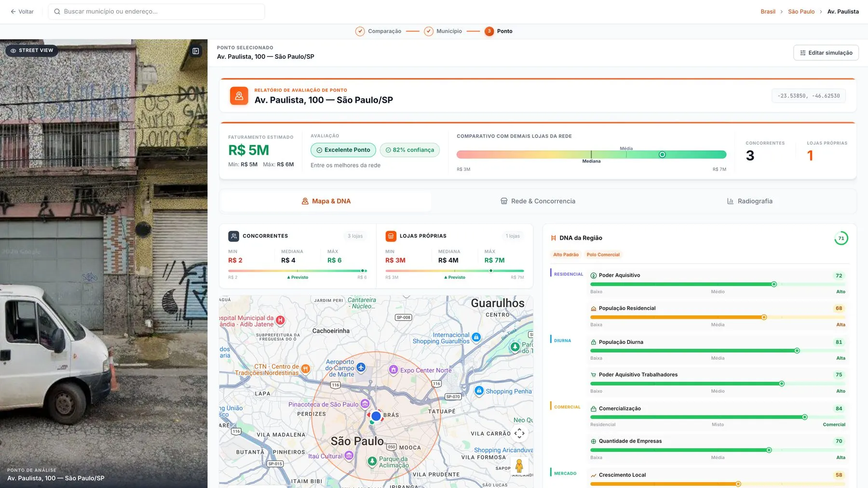868x488 pixels.
Task: Click the DNA score 71 circle
Action: [x=841, y=238]
